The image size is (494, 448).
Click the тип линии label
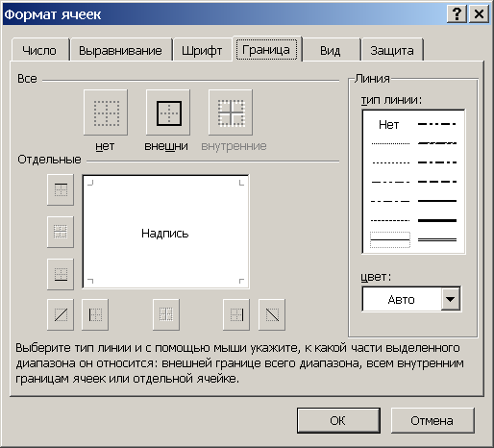[x=392, y=100]
